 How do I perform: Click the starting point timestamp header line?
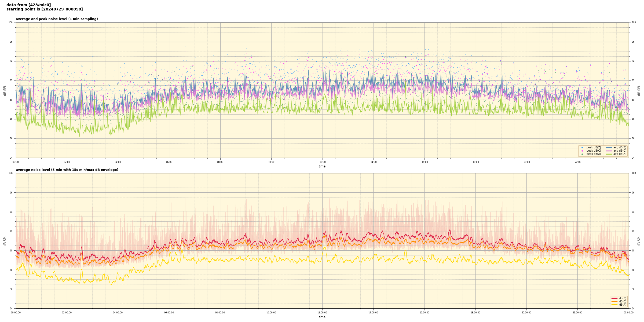[45, 9]
